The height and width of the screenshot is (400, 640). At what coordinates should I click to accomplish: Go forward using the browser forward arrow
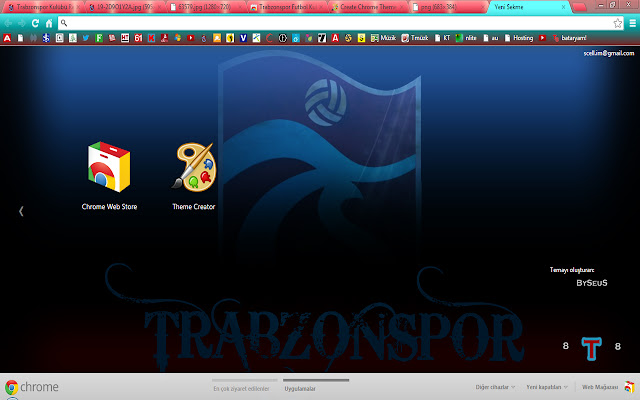tap(21, 23)
